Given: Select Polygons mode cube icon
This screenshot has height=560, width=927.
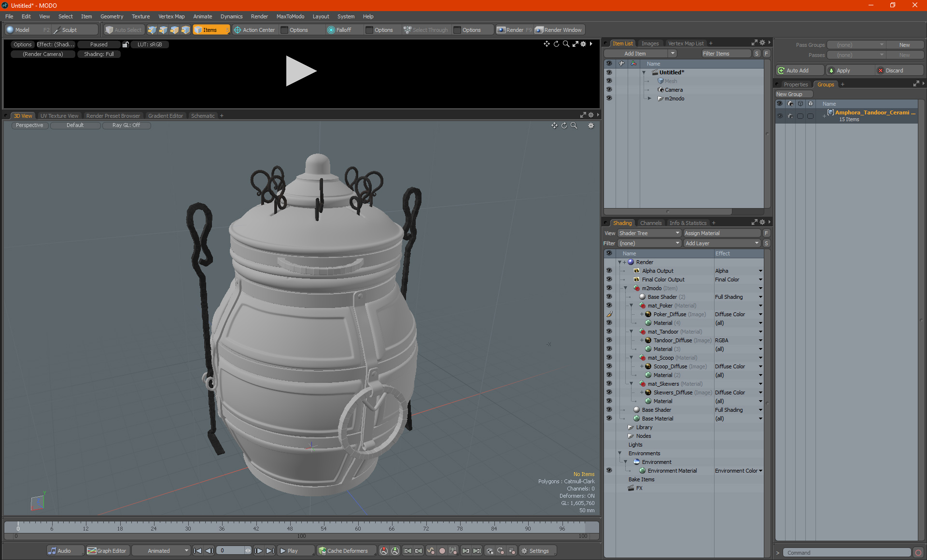Looking at the screenshot, I should [x=174, y=30].
